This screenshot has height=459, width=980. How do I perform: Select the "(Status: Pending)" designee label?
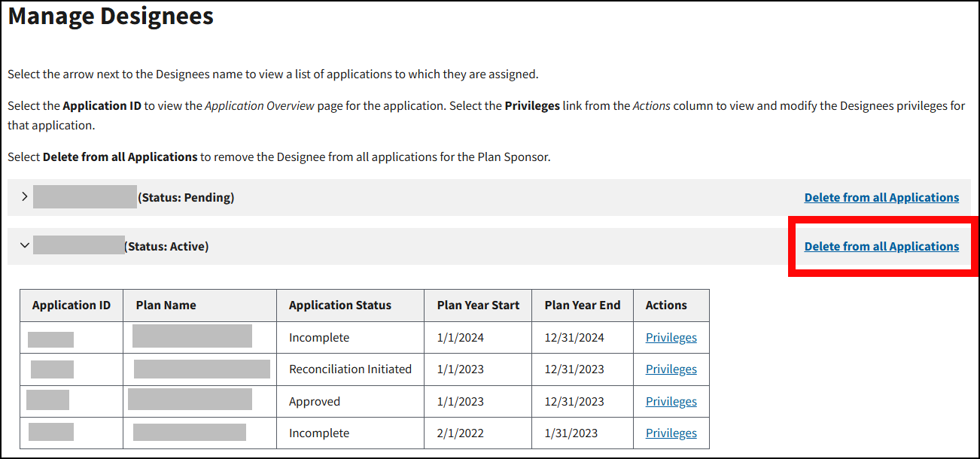coord(186,198)
